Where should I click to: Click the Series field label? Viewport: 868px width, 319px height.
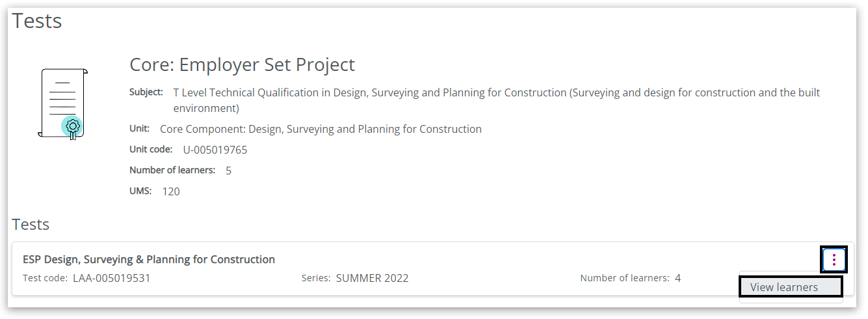316,278
